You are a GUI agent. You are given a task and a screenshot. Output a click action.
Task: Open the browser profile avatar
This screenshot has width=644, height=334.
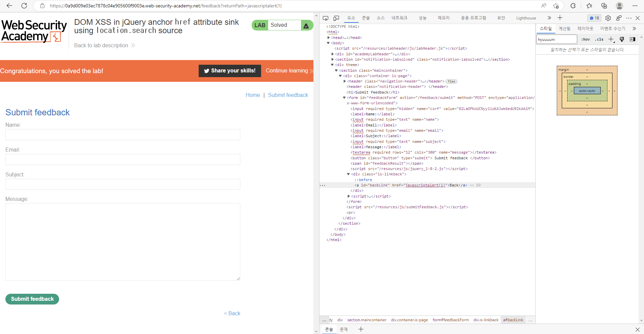620,6
